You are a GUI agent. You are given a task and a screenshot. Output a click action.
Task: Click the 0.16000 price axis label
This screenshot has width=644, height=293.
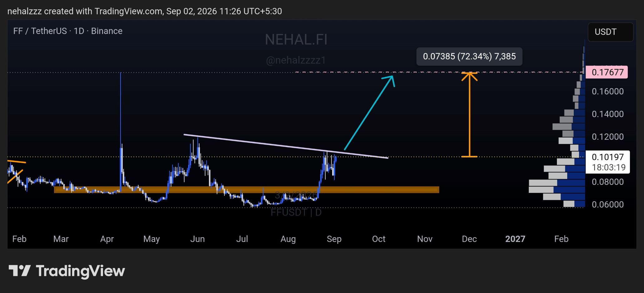pyautogui.click(x=607, y=91)
